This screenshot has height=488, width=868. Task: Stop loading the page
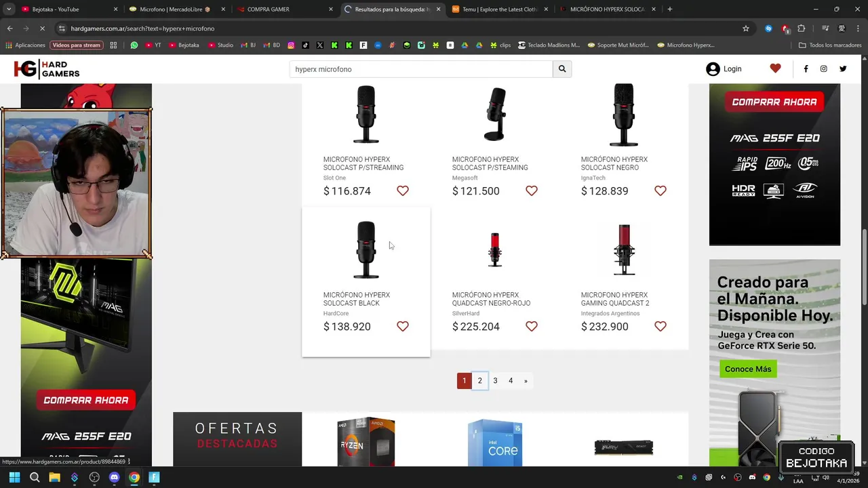42,28
